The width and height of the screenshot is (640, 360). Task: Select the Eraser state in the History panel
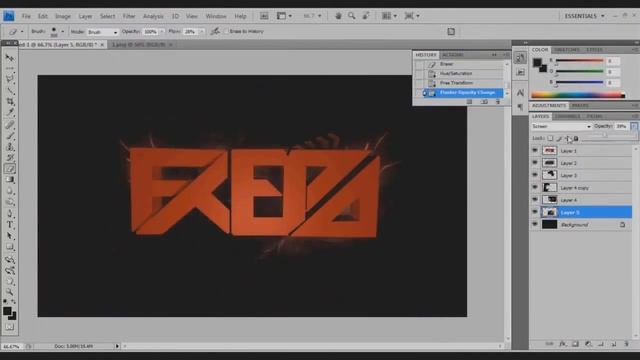point(462,64)
